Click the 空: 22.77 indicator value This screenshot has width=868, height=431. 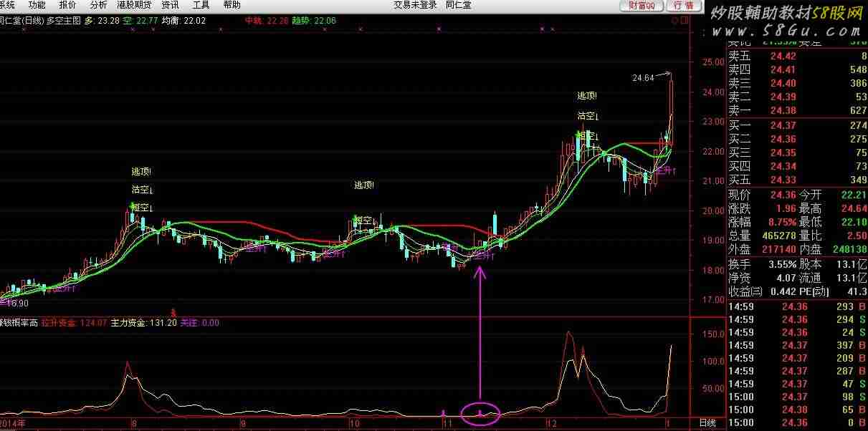(x=140, y=21)
